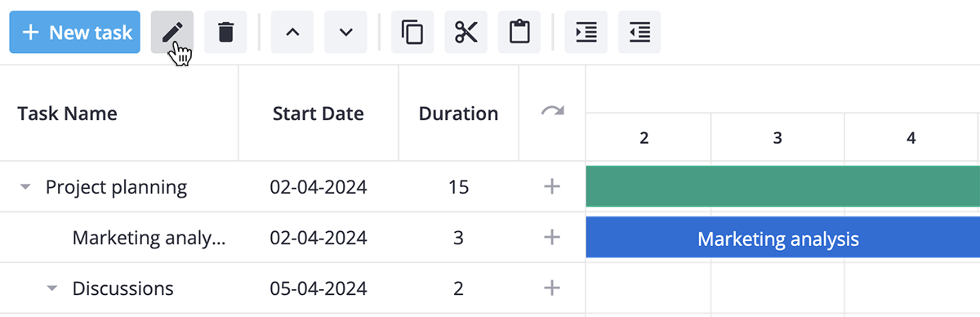Click the scissors cut icon

pyautogui.click(x=465, y=33)
